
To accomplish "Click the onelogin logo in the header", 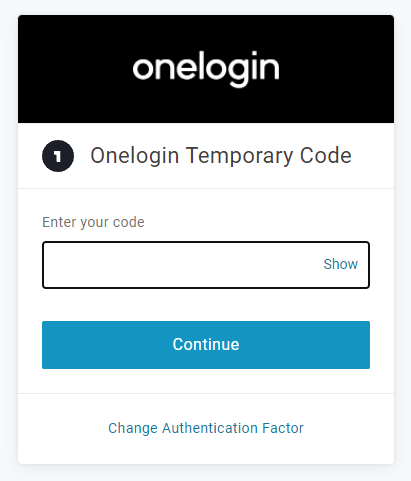I will [x=206, y=69].
